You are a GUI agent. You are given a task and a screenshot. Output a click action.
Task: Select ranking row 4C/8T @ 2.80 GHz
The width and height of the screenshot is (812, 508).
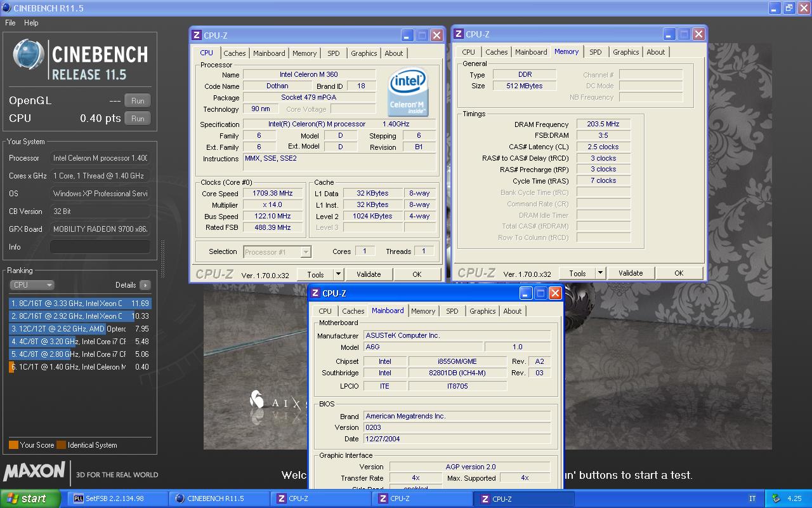coord(80,354)
